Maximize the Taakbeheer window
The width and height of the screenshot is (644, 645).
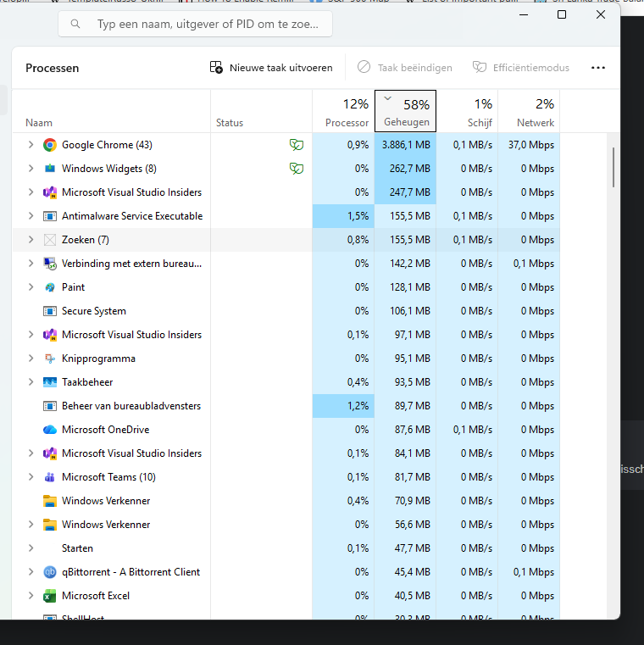[x=562, y=14]
